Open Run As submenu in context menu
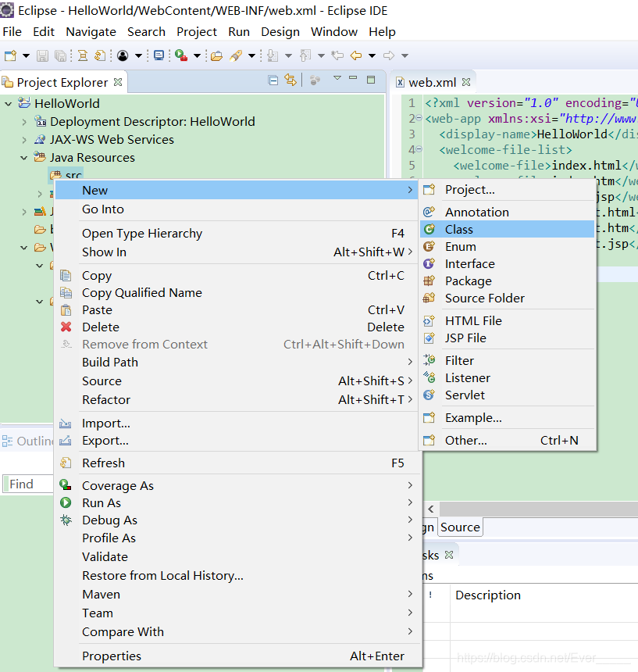This screenshot has height=672, width=638. [237, 502]
